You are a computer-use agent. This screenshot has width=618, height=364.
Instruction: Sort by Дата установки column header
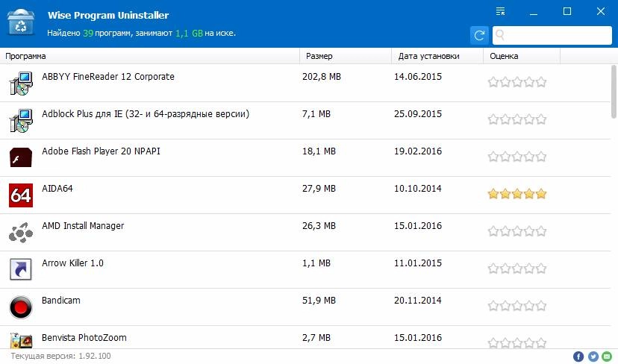437,56
